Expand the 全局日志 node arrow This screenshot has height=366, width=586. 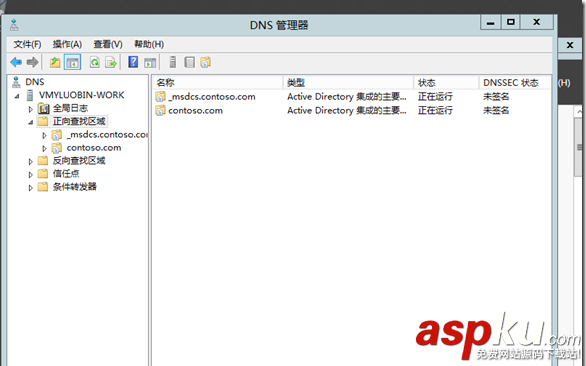31,109
